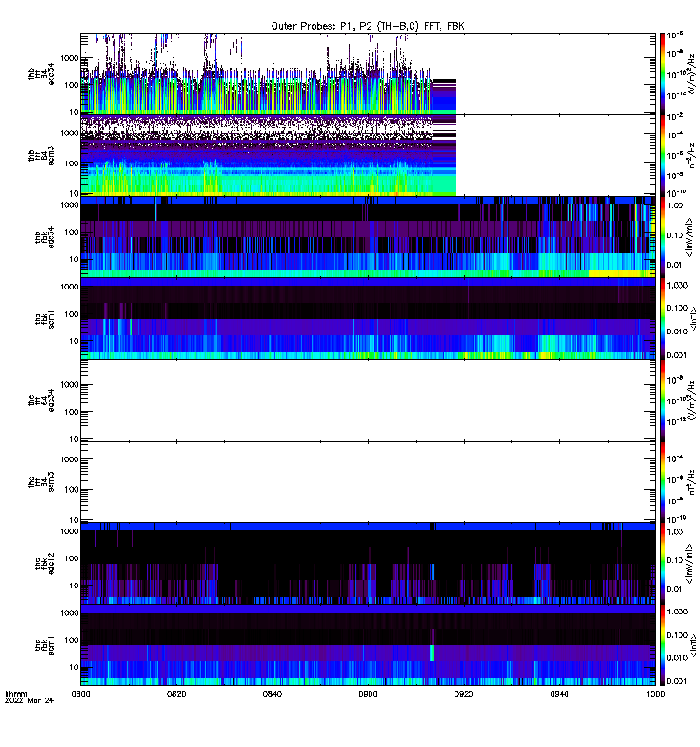Click the 'thc fbk edc12' panel label
Image resolution: width=700 pixels, height=747 pixels.
pos(45,564)
